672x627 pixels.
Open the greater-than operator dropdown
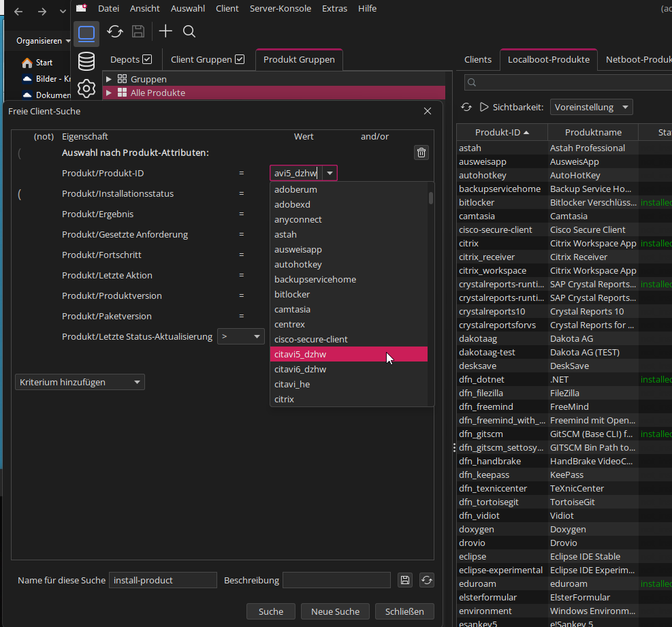tap(241, 336)
